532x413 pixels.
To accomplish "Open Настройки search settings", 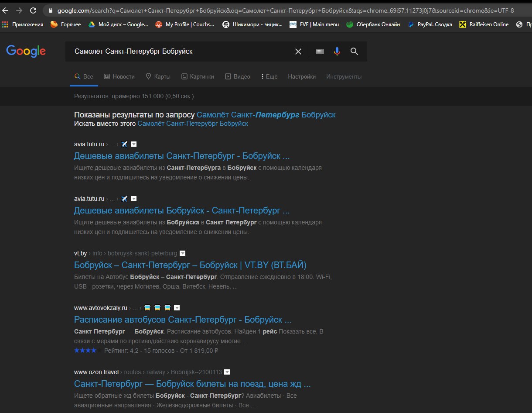I will (x=302, y=76).
